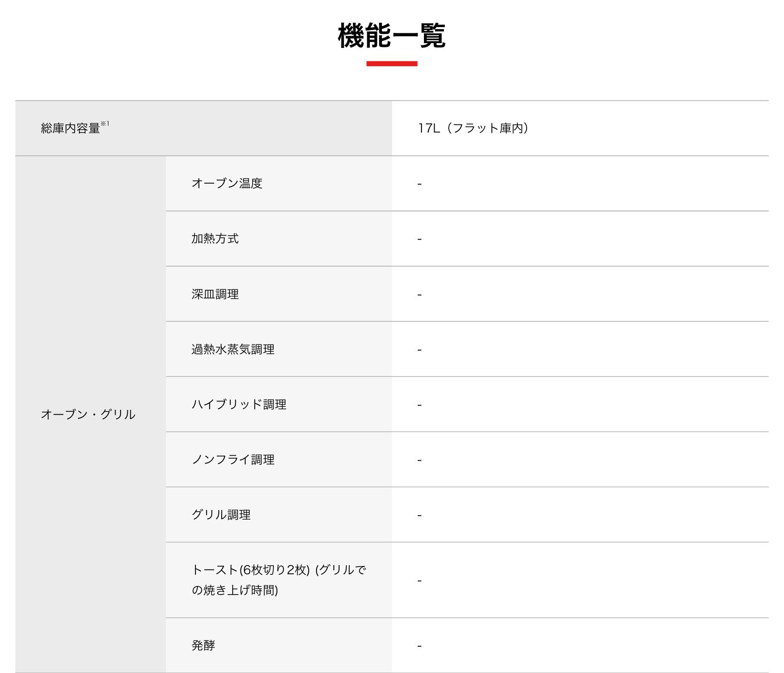Select the オーブン・グリル category cell
The height and width of the screenshot is (673, 784).
click(88, 414)
